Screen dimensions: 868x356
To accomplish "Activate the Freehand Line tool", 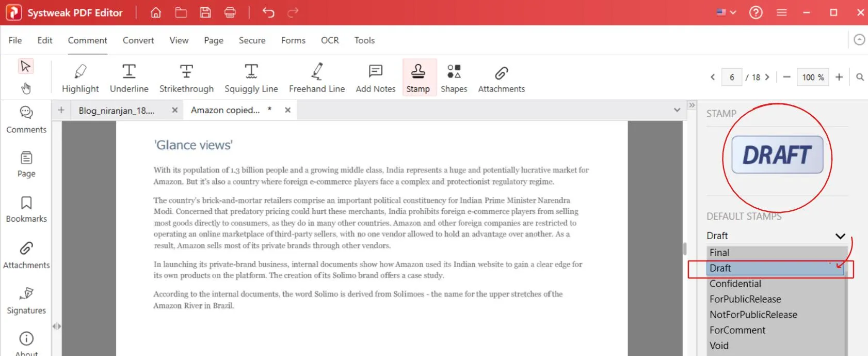I will point(316,78).
